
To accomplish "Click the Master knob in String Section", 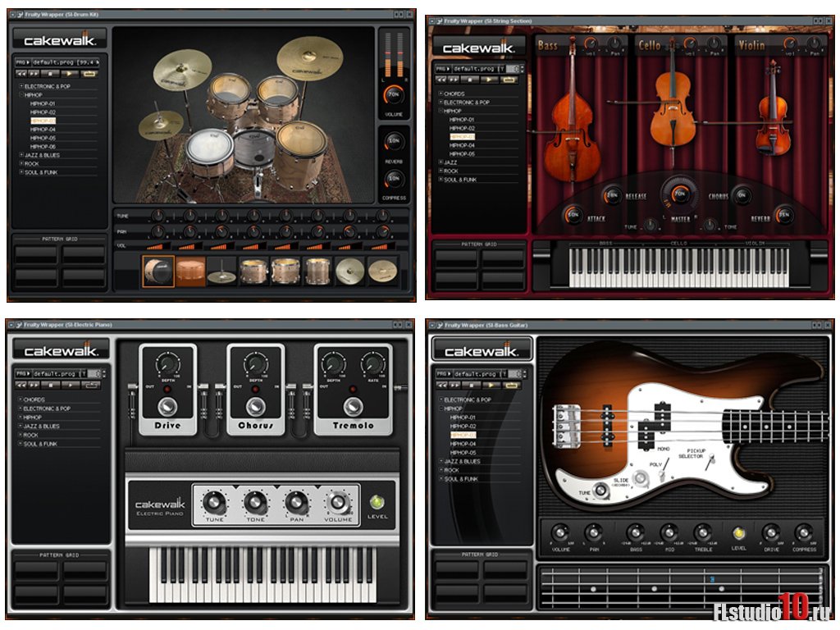I will pyautogui.click(x=679, y=195).
